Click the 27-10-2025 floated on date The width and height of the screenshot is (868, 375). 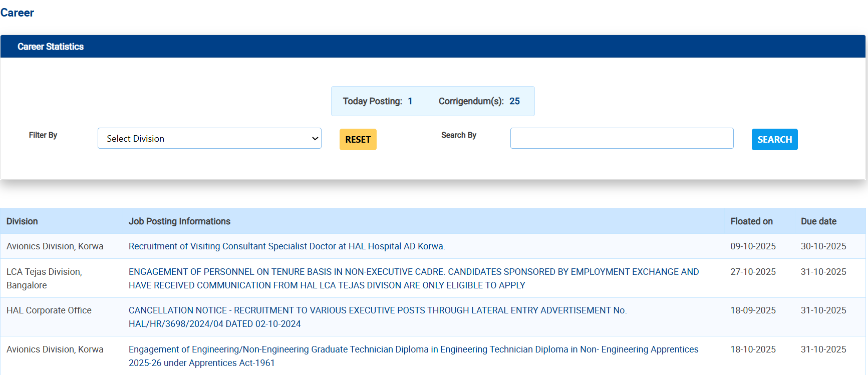tap(753, 272)
